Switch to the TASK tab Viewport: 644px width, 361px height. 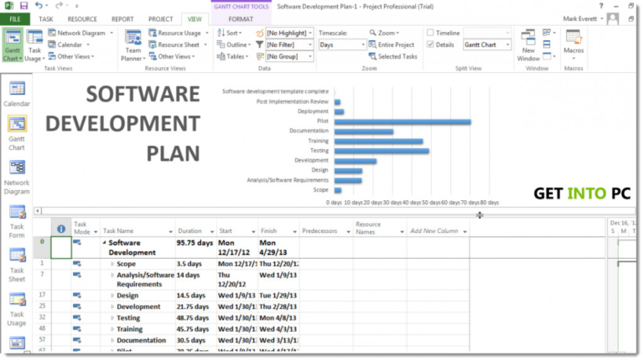click(x=46, y=19)
